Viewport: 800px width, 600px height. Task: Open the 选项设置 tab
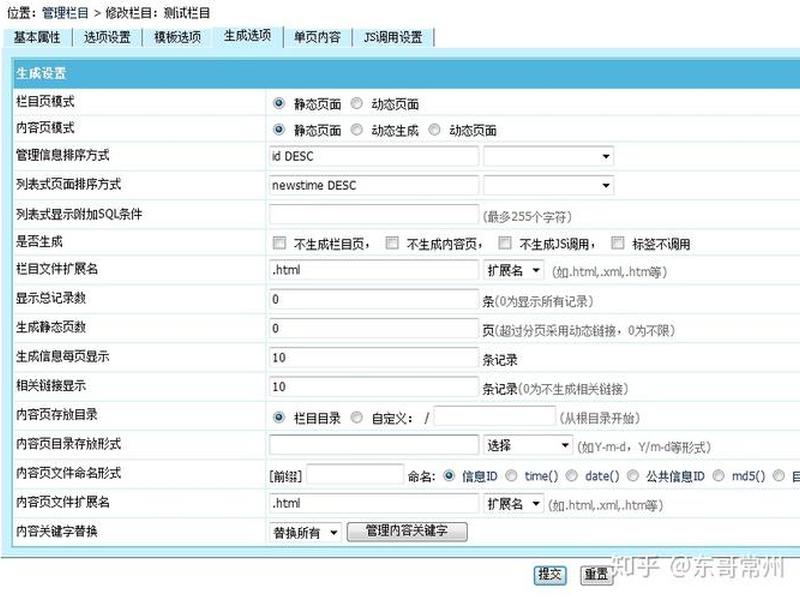pos(107,37)
